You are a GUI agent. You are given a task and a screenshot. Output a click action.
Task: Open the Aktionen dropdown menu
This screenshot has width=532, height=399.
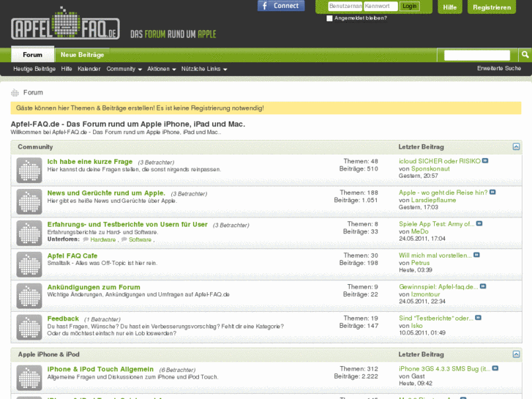[162, 69]
